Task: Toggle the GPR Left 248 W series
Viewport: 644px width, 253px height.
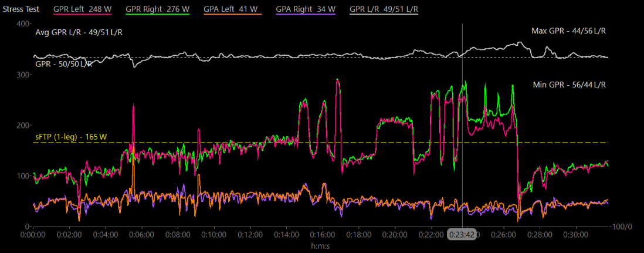Action: pos(83,9)
